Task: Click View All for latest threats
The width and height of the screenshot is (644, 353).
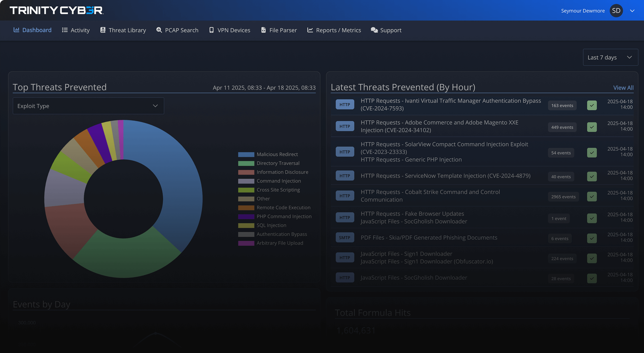Action: click(x=623, y=88)
